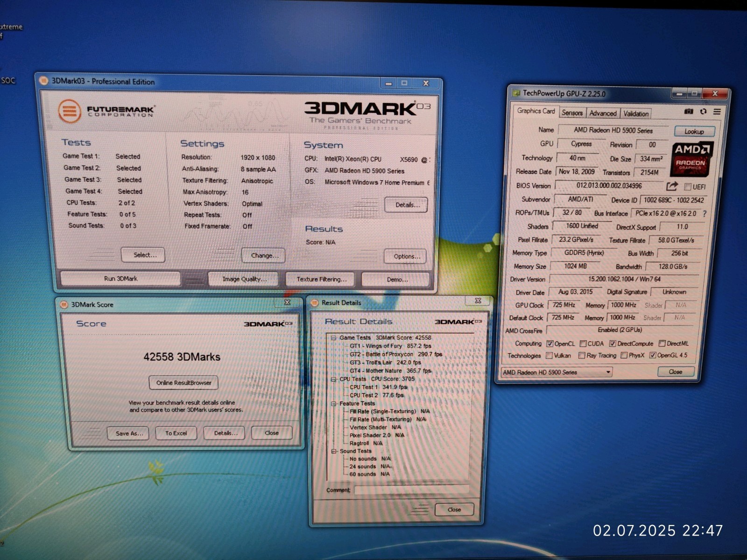Click the Comment input field
The width and height of the screenshot is (747, 560).
pos(411,490)
